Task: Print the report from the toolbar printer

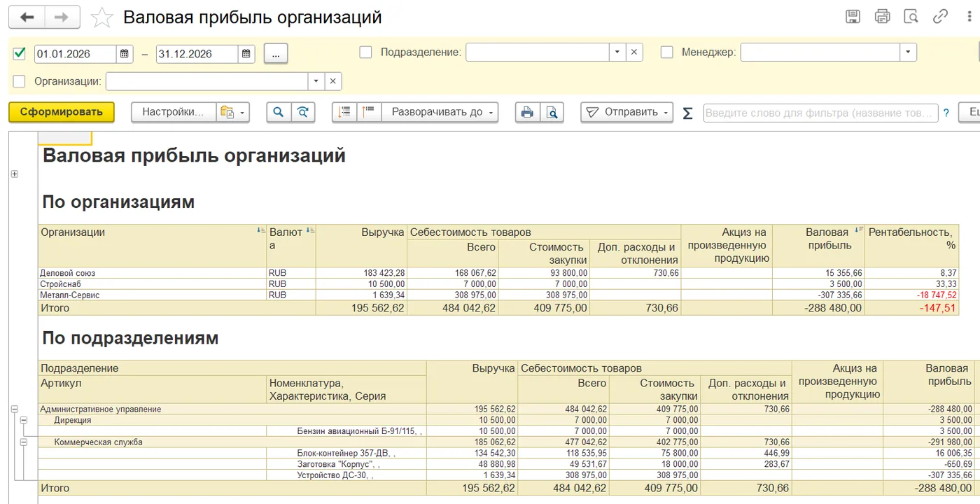Action: click(528, 112)
